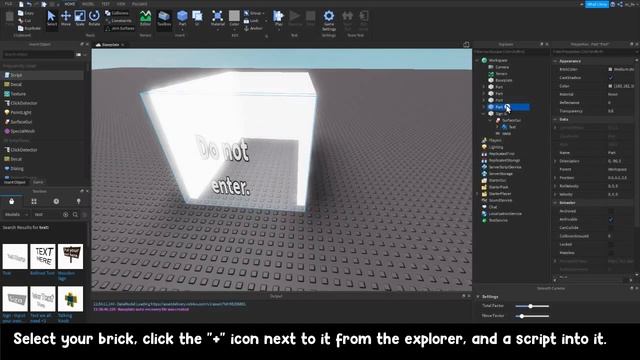Screen dimensions: 640x360
Task: Select Script in Insert Object list
Action: tap(43, 75)
